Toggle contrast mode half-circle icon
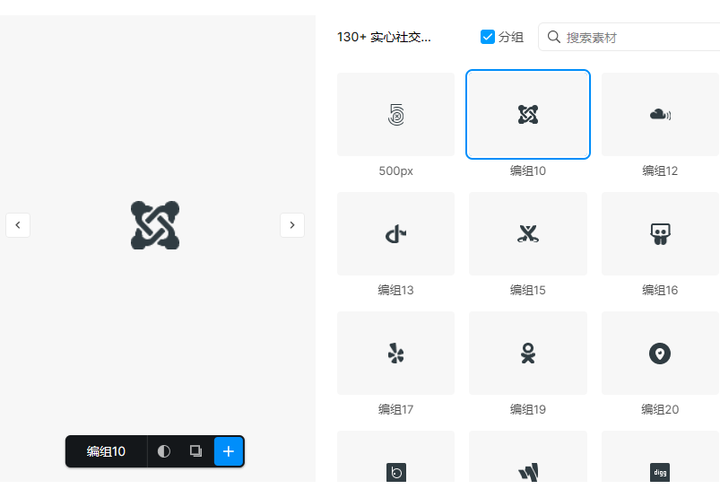720x489 pixels. [x=164, y=451]
